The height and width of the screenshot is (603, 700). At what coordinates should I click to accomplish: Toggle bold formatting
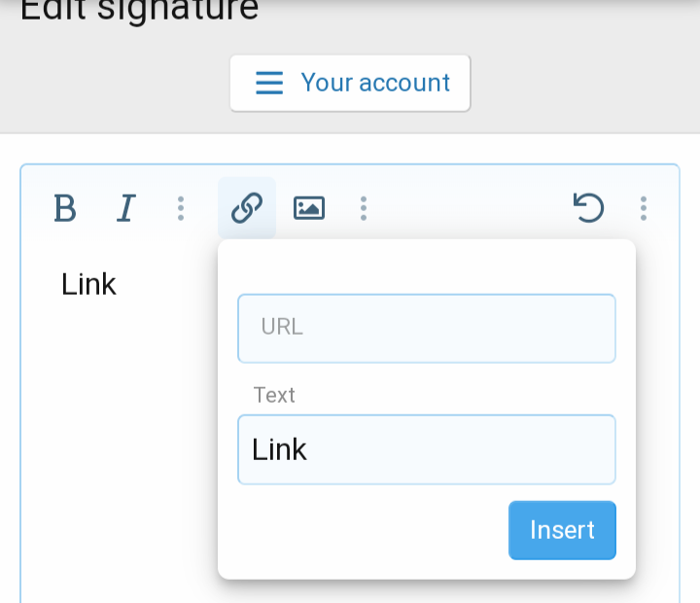click(64, 208)
